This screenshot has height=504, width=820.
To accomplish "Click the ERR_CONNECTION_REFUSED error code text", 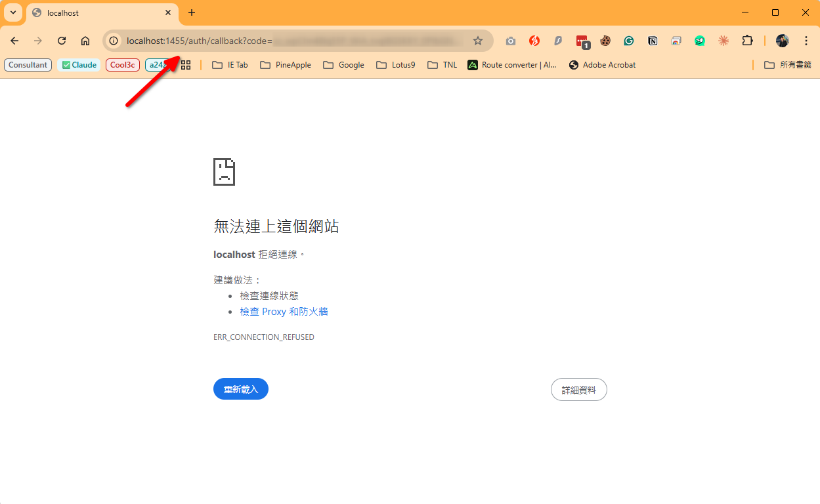I will [x=264, y=337].
